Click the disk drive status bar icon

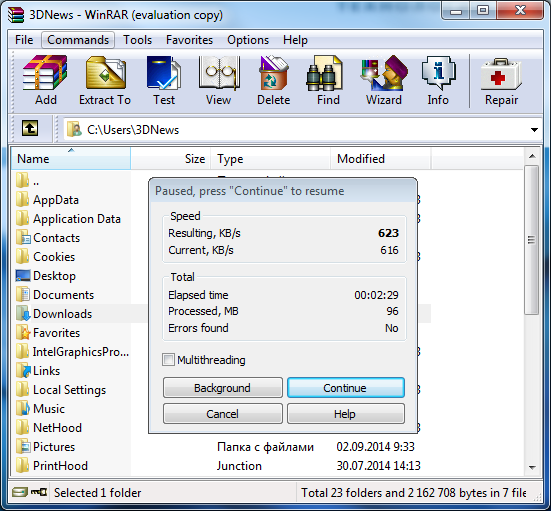[19, 492]
